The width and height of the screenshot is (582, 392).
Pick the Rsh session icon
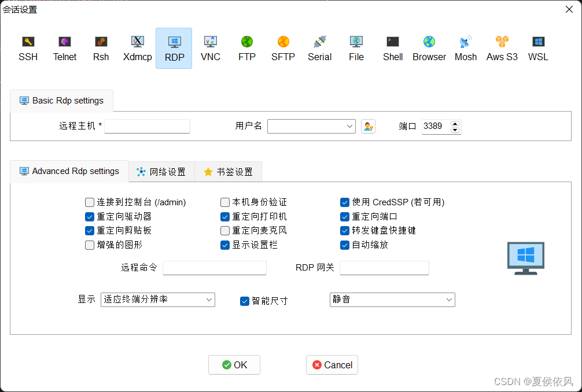(101, 49)
